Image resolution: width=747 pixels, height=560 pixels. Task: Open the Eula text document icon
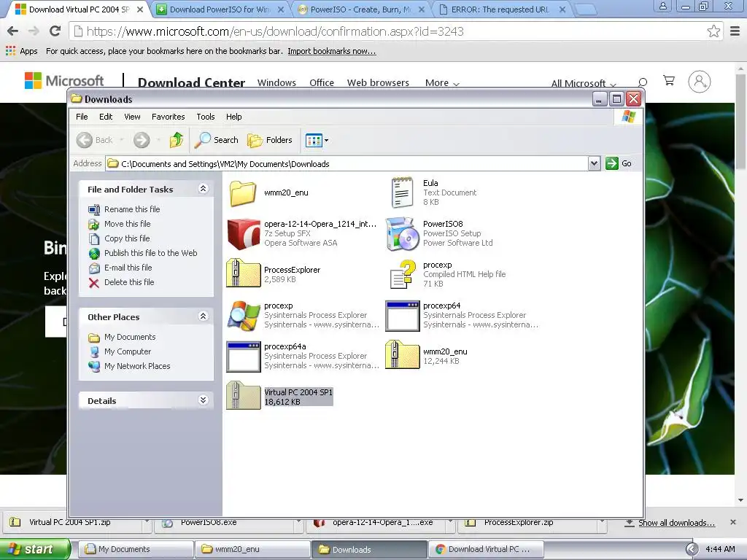pyautogui.click(x=402, y=192)
